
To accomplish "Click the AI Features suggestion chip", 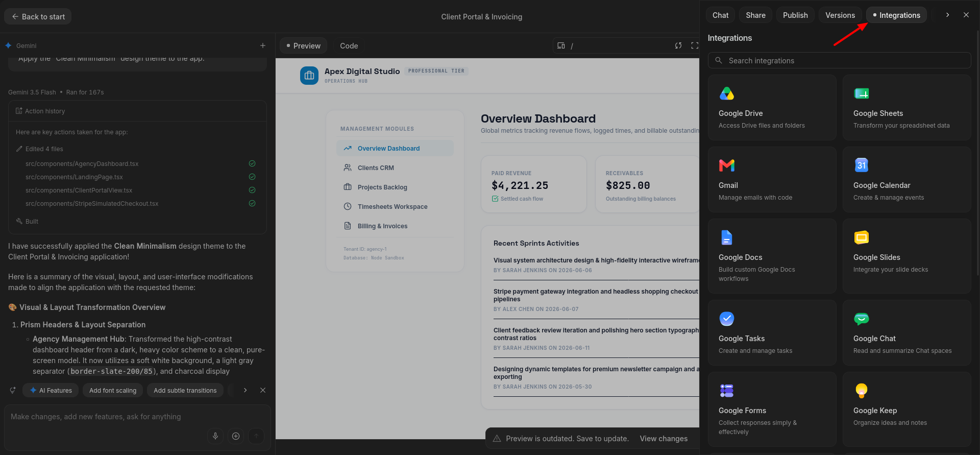I will pos(51,390).
